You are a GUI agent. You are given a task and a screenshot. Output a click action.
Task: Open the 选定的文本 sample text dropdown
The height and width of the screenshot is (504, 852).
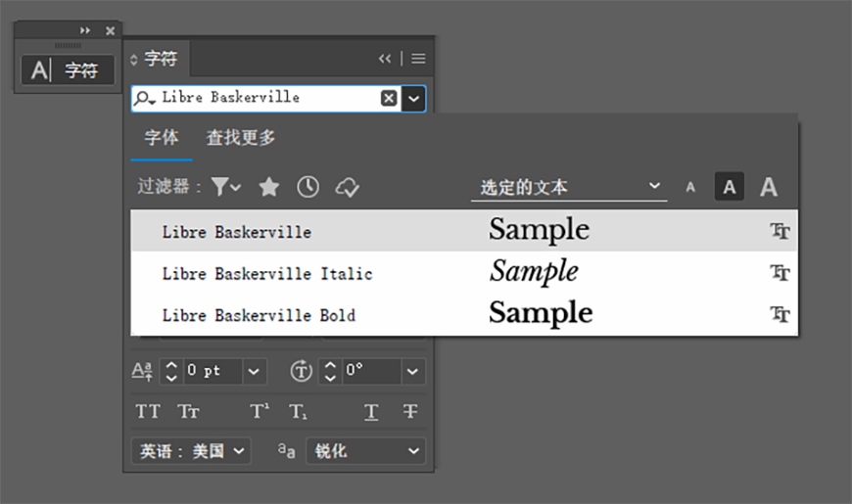click(x=569, y=187)
